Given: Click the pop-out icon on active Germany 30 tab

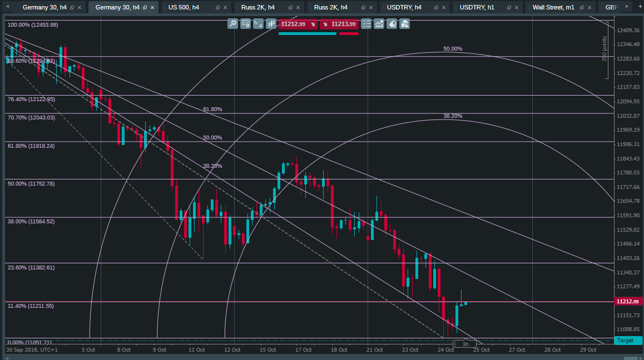Looking at the screenshot, I should (x=145, y=8).
